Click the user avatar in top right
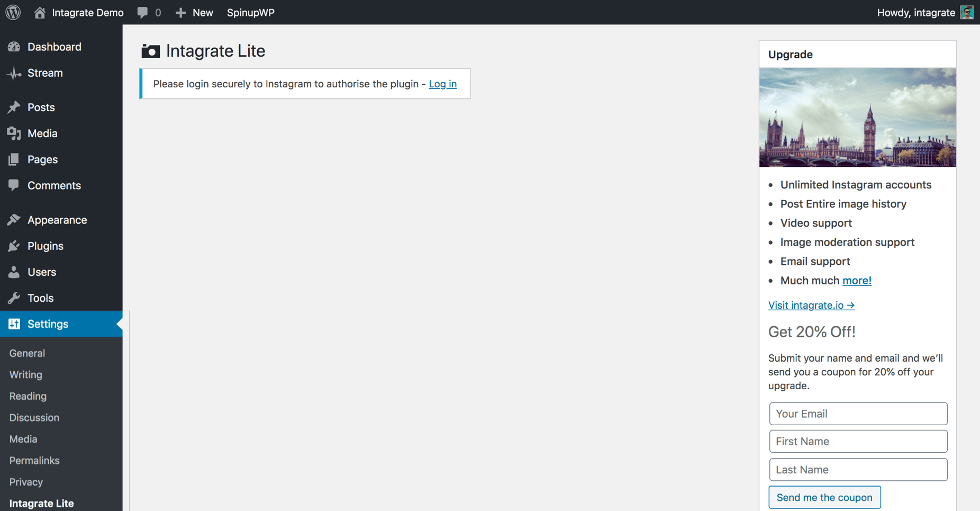This screenshot has width=980, height=511. pos(967,12)
